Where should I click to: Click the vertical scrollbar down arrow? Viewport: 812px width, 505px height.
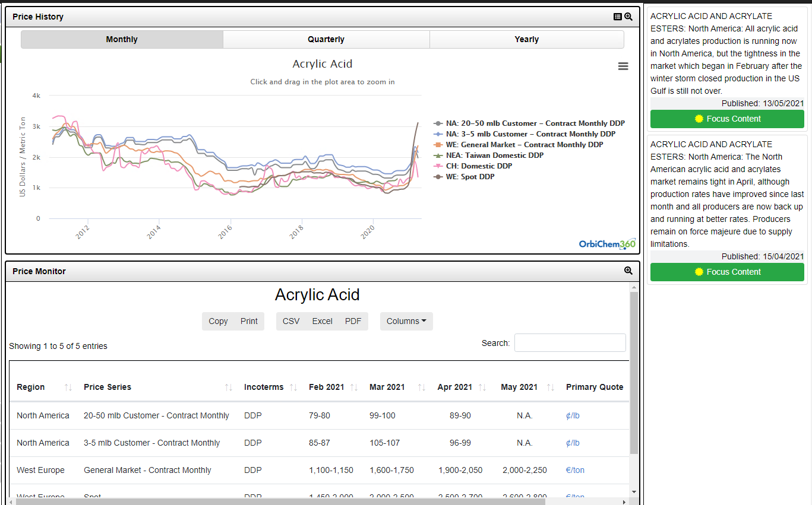tap(634, 492)
